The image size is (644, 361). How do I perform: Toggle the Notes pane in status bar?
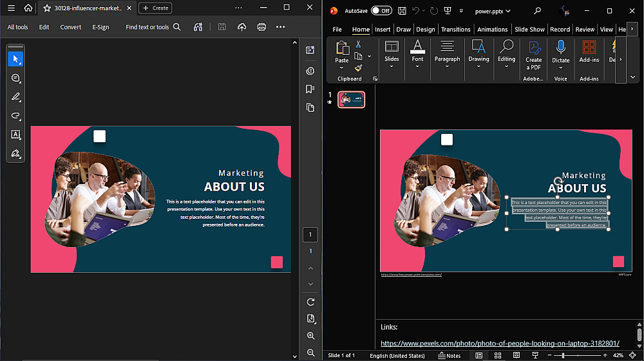(x=449, y=355)
